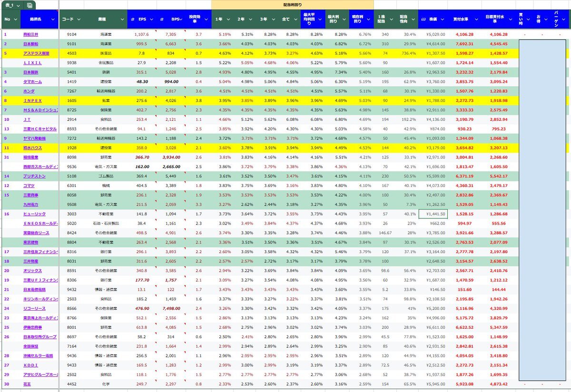Select the 医薬品 industry cell
Viewport: 571px width, 392px height.
(x=106, y=53)
